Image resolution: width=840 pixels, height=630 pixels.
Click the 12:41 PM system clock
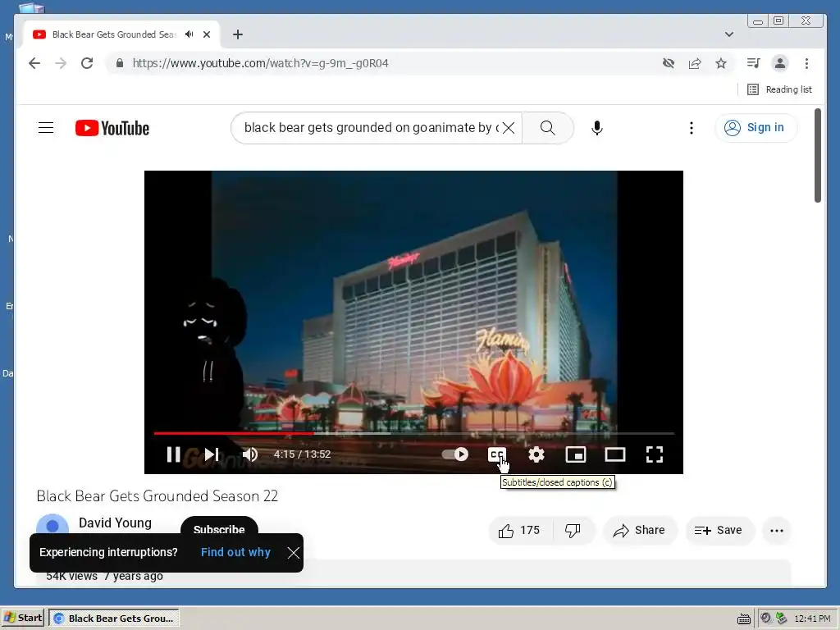pos(812,619)
